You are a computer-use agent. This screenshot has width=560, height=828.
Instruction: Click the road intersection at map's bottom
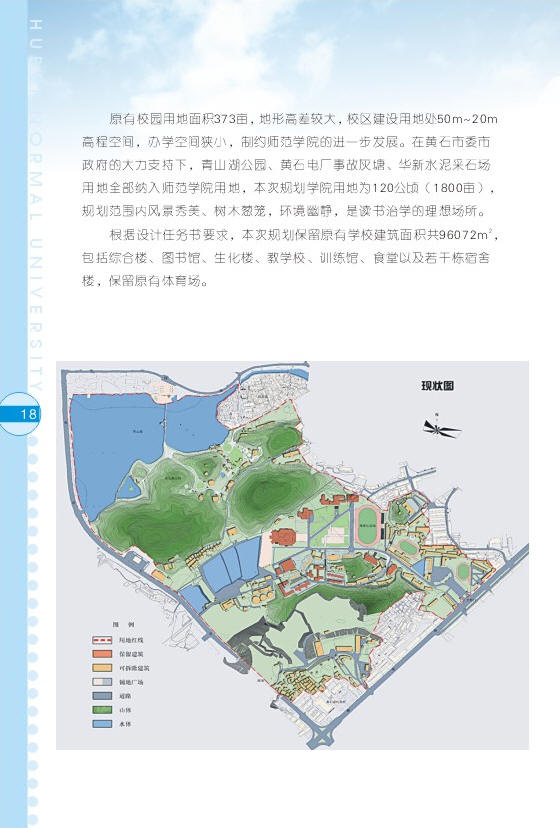(x=321, y=735)
